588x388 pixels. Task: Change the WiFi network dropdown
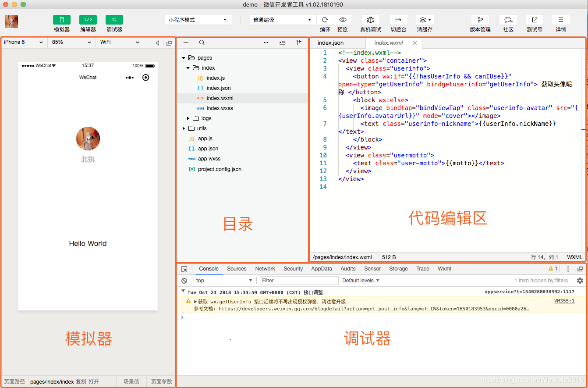120,42
